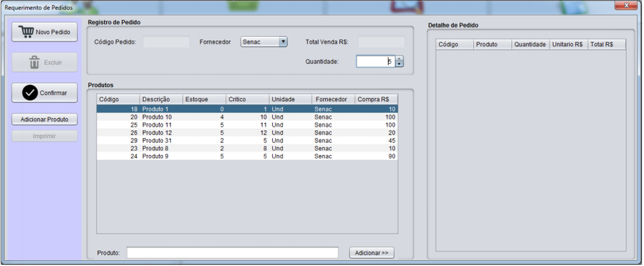
Task: Close the Requerimento de Pedidos window
Action: tap(626, 5)
